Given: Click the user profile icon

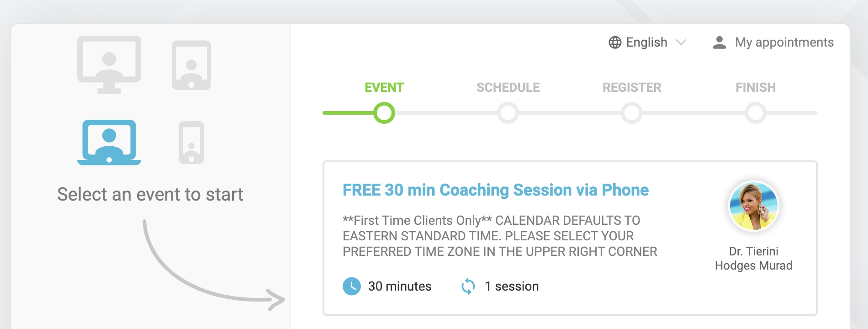Looking at the screenshot, I should click(720, 42).
